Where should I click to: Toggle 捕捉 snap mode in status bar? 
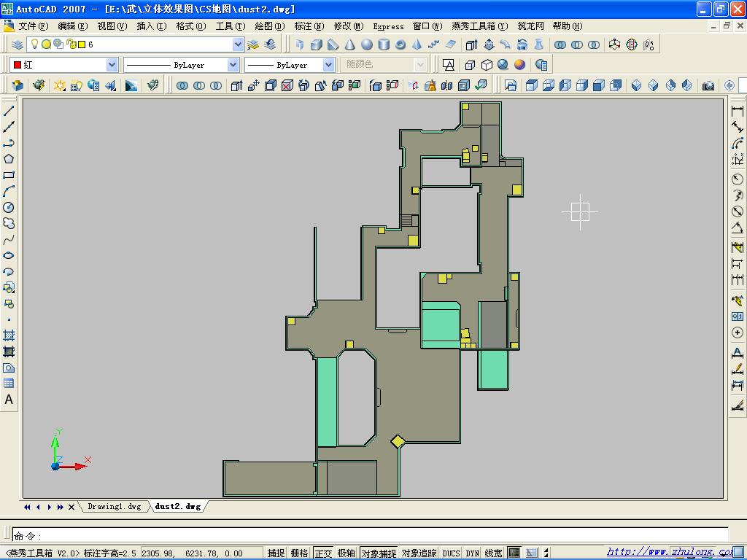coord(276,553)
